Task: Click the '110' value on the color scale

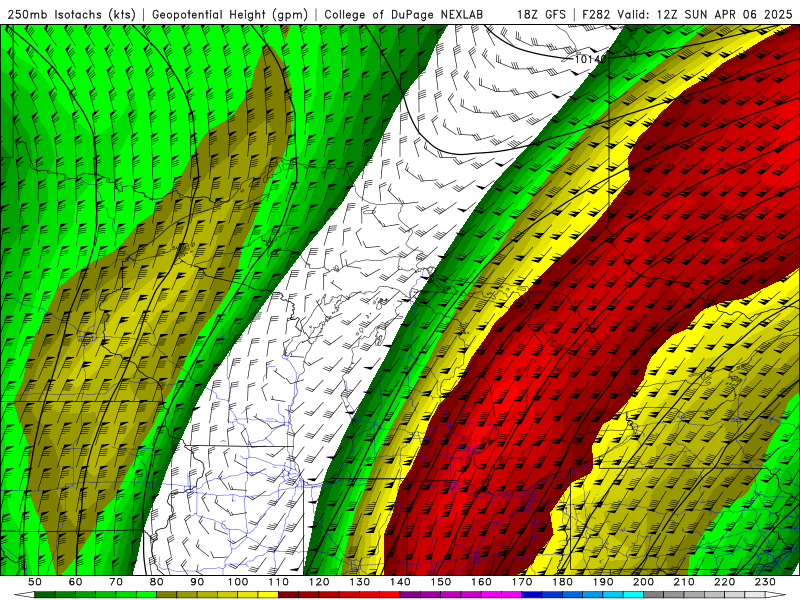Action: (x=279, y=582)
